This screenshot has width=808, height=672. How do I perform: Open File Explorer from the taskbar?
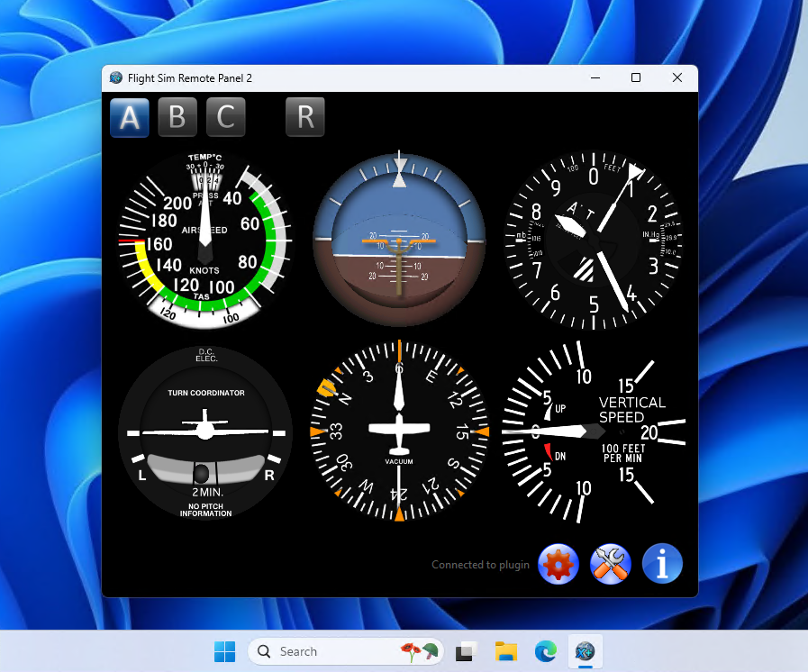tap(506, 651)
